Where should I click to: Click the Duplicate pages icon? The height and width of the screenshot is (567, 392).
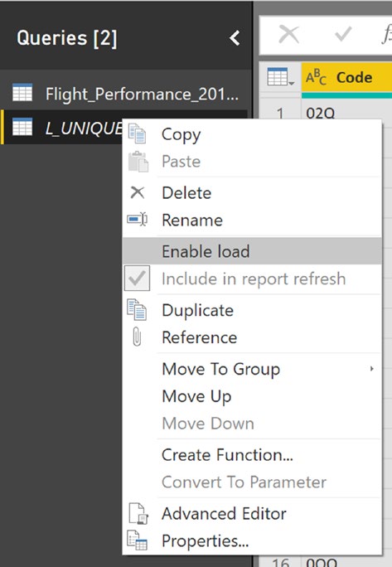coord(137,309)
